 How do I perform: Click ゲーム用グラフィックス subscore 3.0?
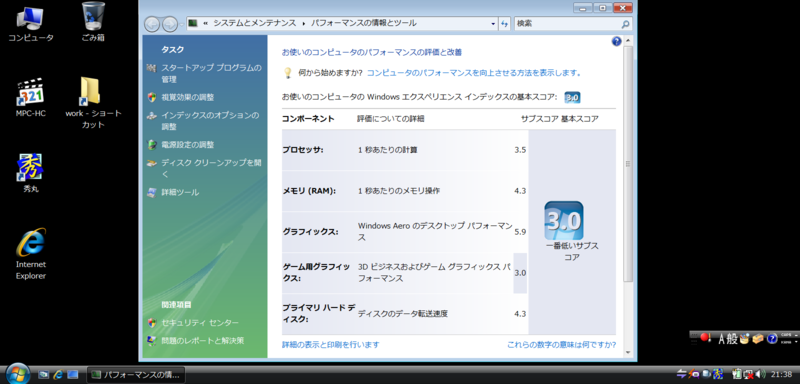(x=520, y=273)
